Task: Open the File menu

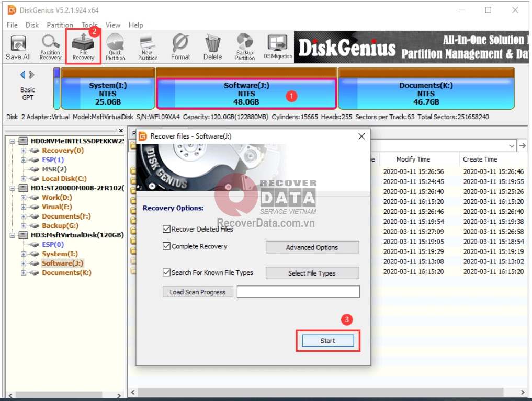Action: coord(12,25)
